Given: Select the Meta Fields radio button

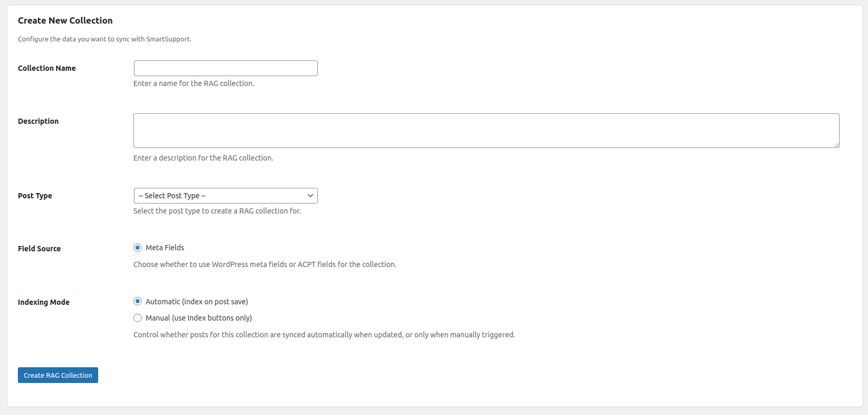Looking at the screenshot, I should click(138, 248).
